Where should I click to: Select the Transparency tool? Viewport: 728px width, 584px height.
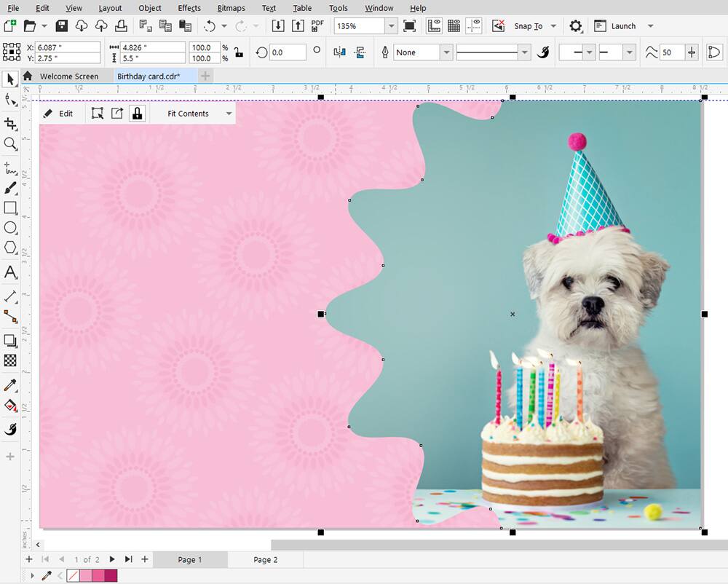click(11, 360)
